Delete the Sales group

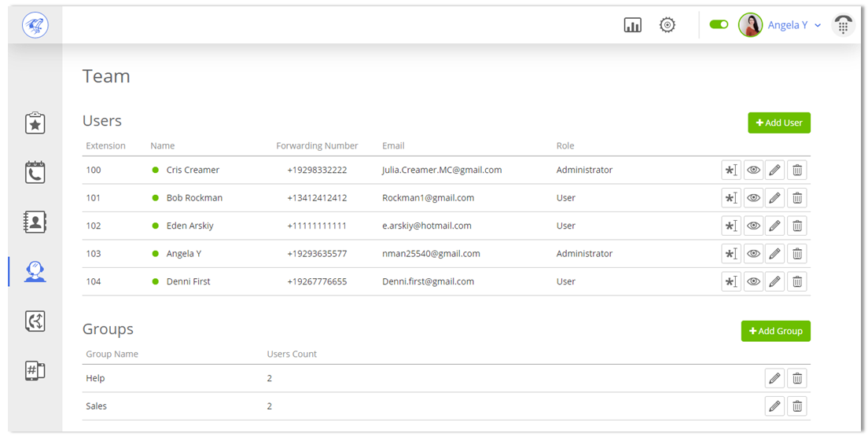click(x=797, y=406)
